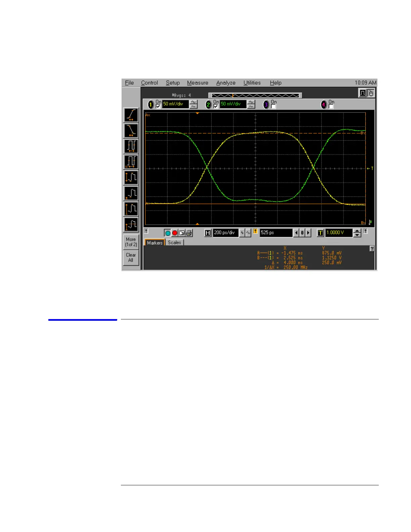Click the 1.0000 V trigger level field

[339, 233]
